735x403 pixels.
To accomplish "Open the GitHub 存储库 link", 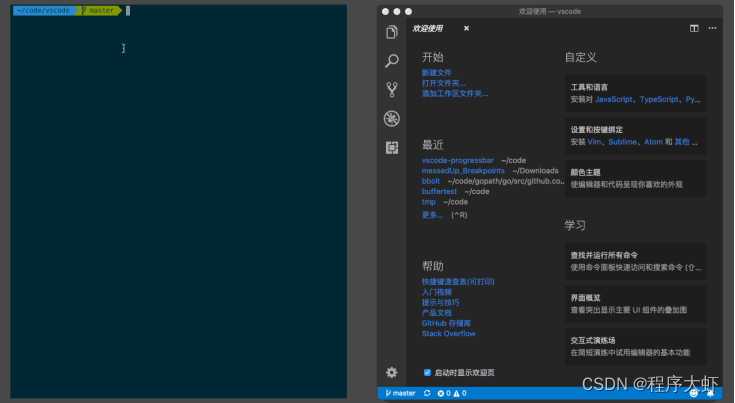I will 446,323.
